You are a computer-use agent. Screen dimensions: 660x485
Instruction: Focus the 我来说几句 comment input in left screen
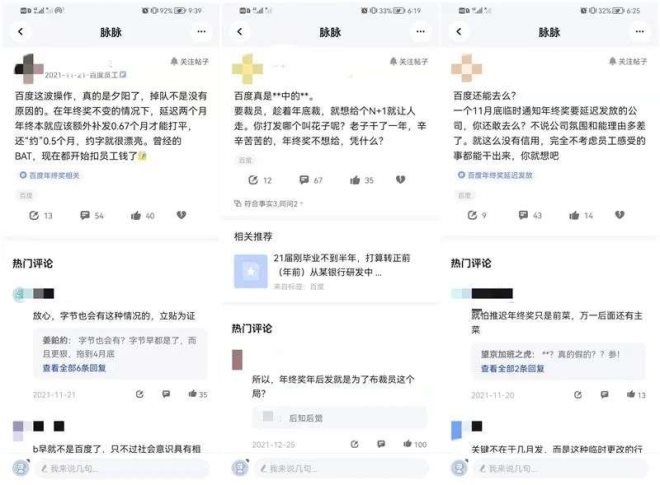point(122,468)
